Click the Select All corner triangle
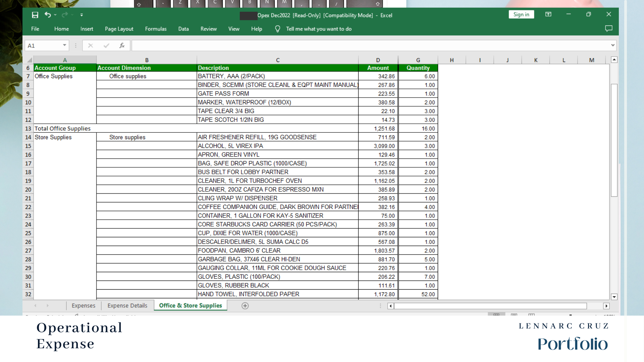This screenshot has height=362, width=644. (30, 60)
